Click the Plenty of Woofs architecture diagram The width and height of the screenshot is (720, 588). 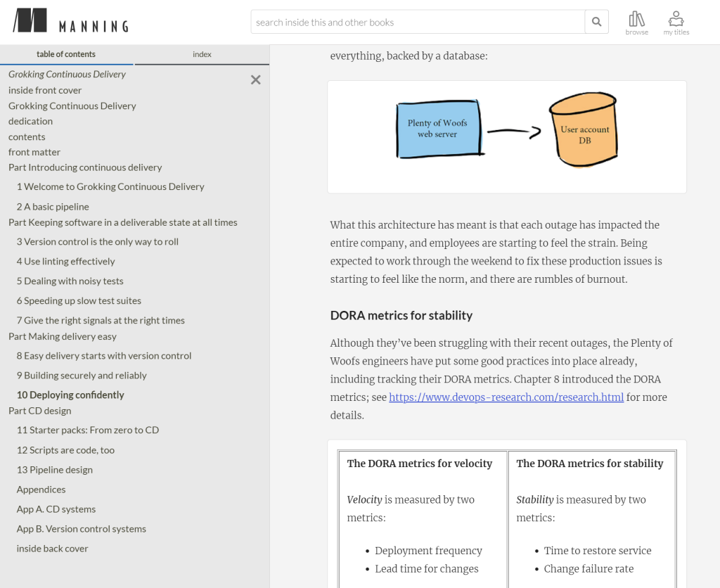click(x=506, y=136)
